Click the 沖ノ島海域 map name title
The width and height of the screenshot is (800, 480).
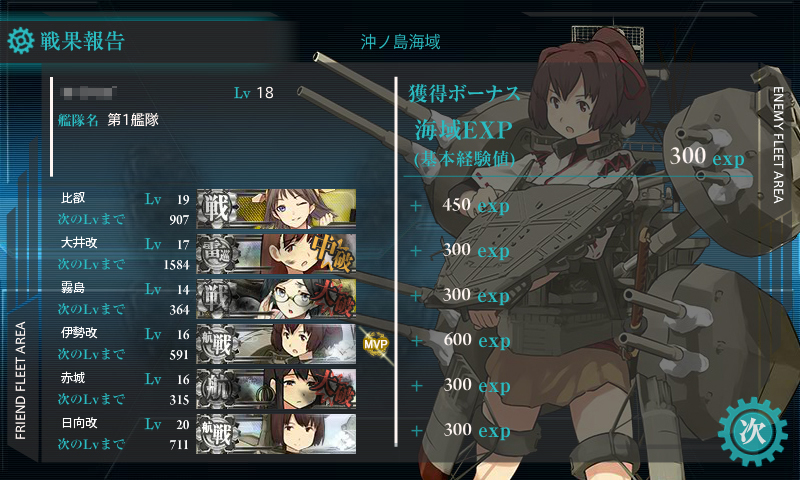point(401,41)
